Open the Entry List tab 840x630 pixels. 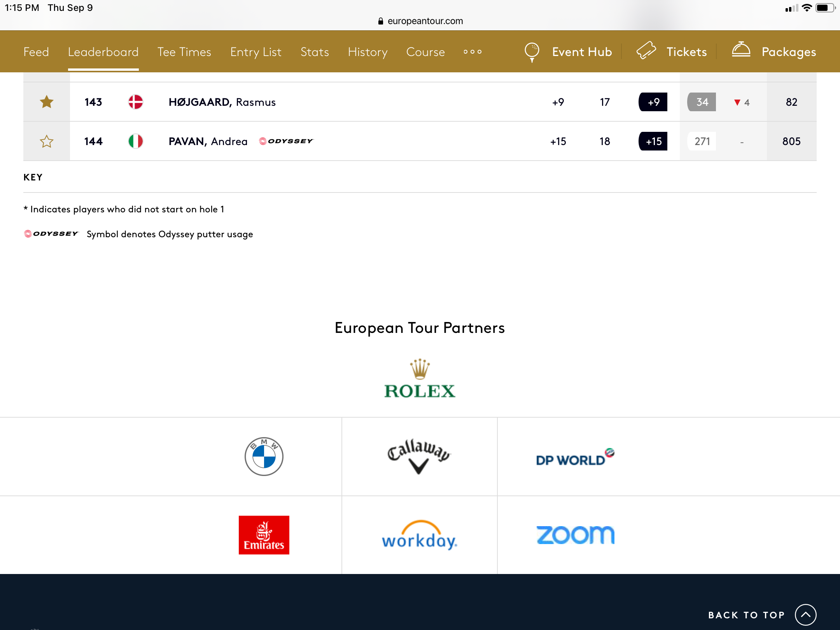click(x=256, y=52)
